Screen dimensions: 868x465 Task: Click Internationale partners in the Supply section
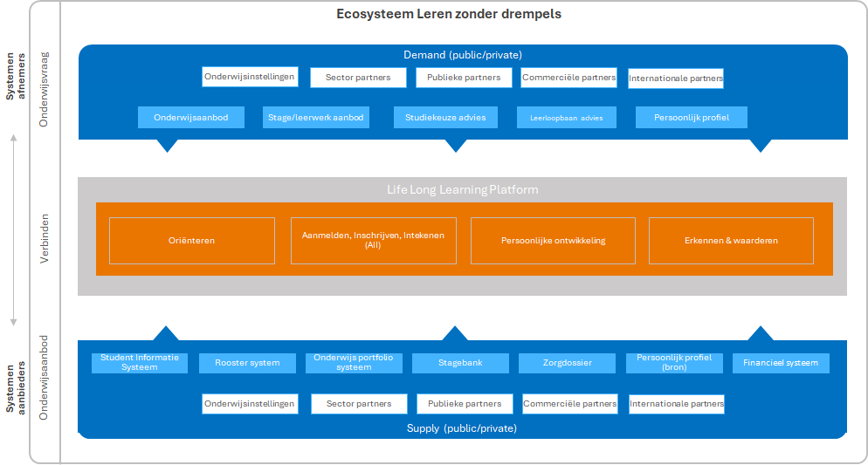click(677, 404)
